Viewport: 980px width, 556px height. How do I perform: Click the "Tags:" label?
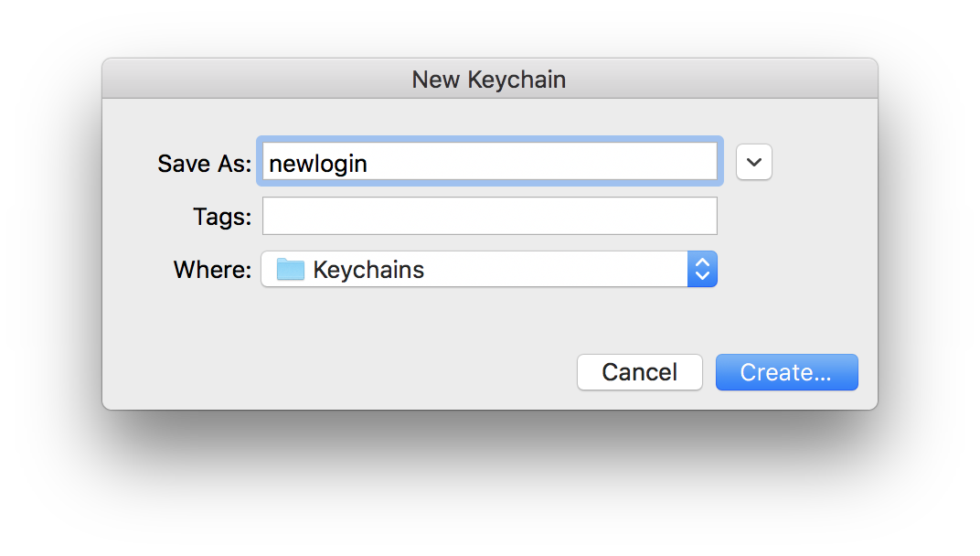click(x=221, y=217)
